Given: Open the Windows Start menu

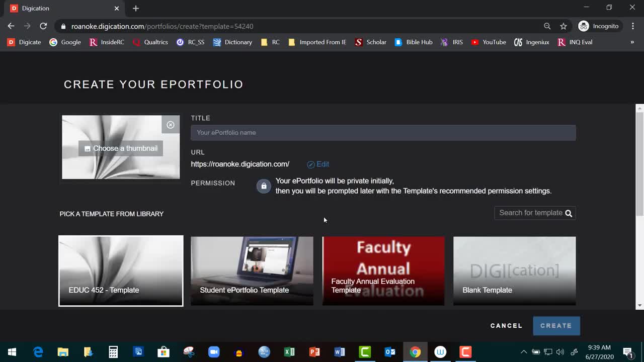Looking at the screenshot, I should [12, 352].
